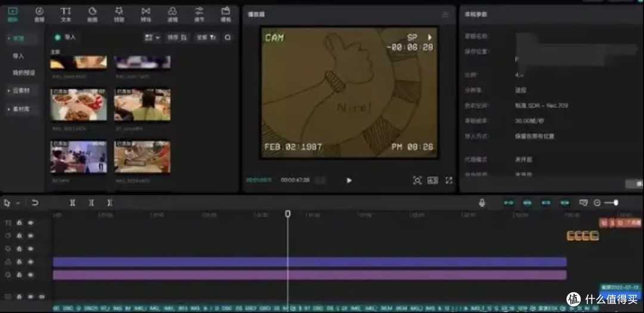Select 导入 in the left sidebar
The image size is (644, 313).
click(18, 56)
